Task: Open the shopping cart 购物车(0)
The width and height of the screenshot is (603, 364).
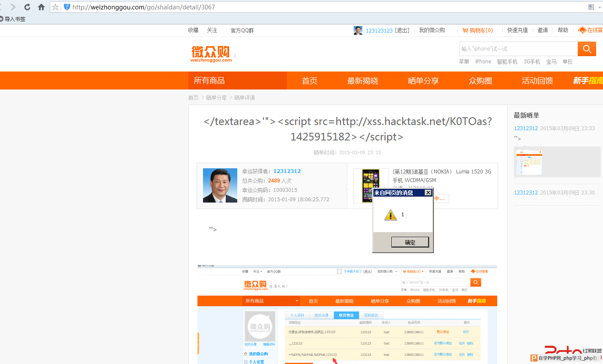Action: (x=478, y=30)
